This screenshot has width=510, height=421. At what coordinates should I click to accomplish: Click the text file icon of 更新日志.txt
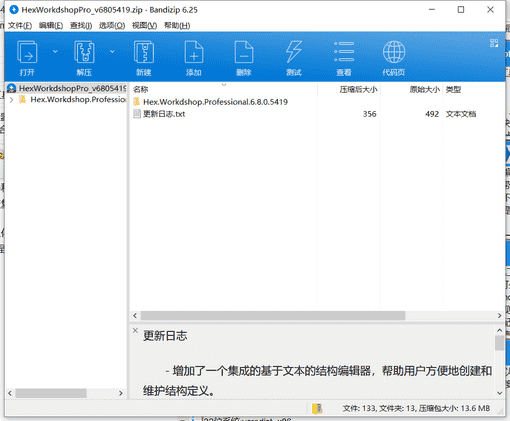pos(137,114)
